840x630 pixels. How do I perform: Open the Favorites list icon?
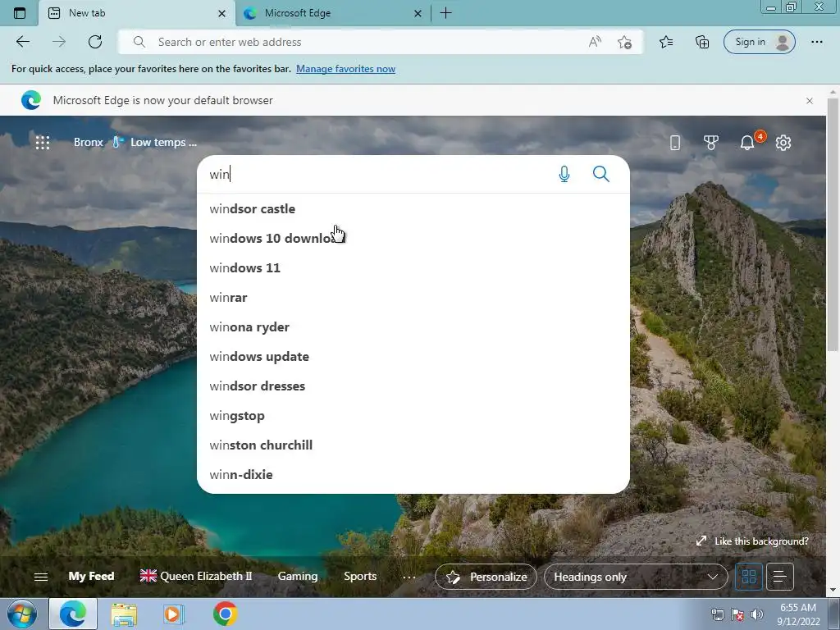coord(666,42)
